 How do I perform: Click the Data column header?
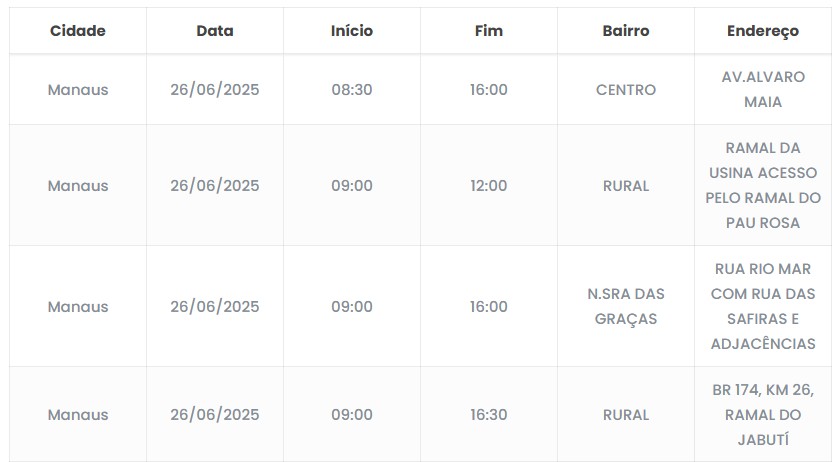pos(215,31)
